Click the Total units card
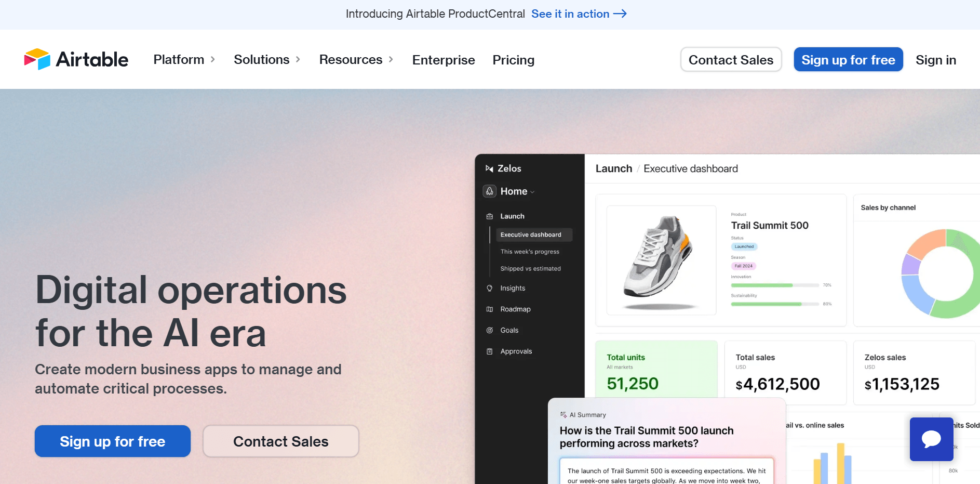980x484 pixels. (656, 370)
